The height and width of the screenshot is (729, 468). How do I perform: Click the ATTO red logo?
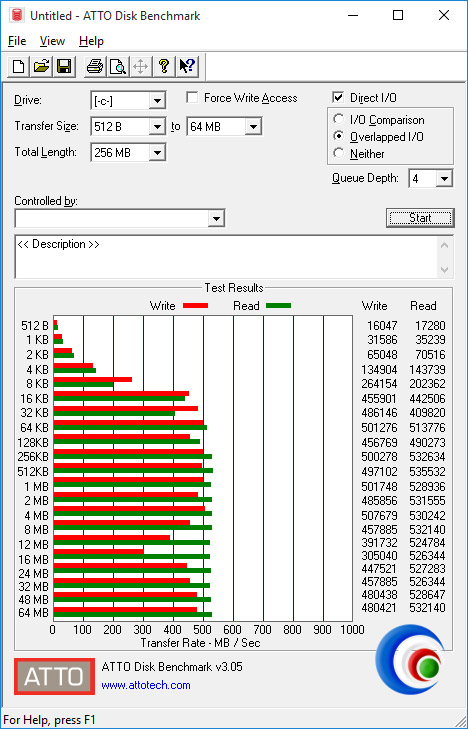pos(54,676)
